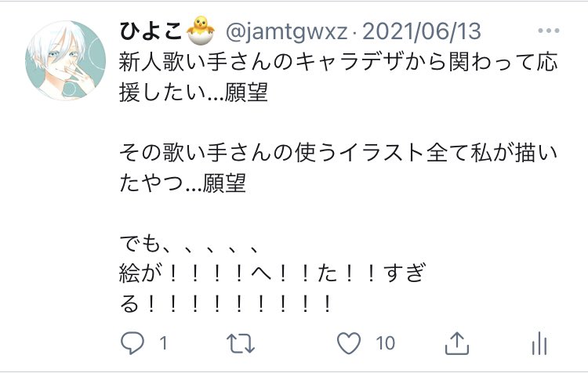Image resolution: width=588 pixels, height=373 pixels.
Task: Click the text 援したい…願望
Action: [x=194, y=92]
